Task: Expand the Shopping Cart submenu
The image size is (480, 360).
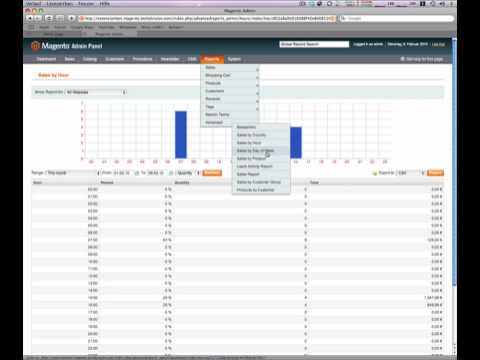Action: point(230,75)
